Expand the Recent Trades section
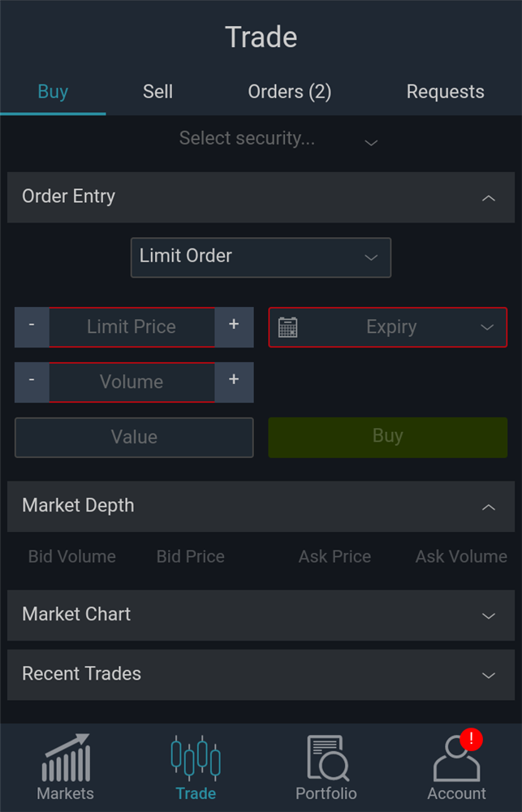The image size is (522, 812). tap(488, 675)
